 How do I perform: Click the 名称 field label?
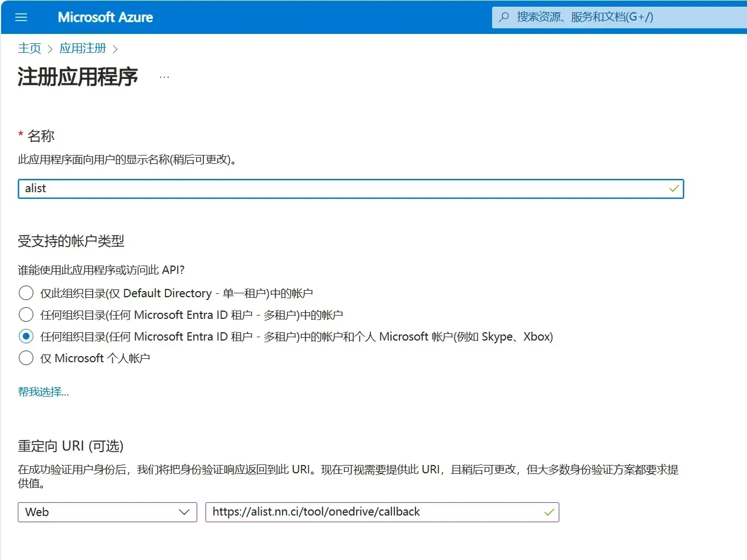(x=41, y=136)
